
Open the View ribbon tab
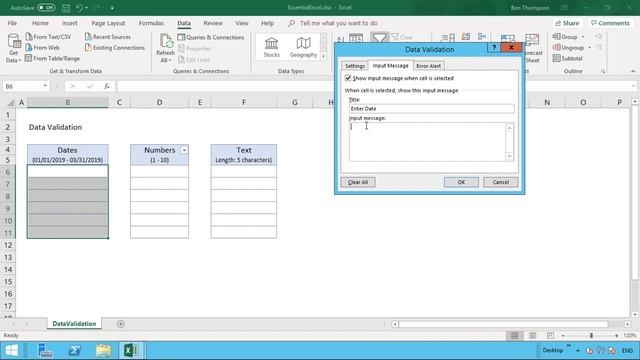(x=242, y=23)
